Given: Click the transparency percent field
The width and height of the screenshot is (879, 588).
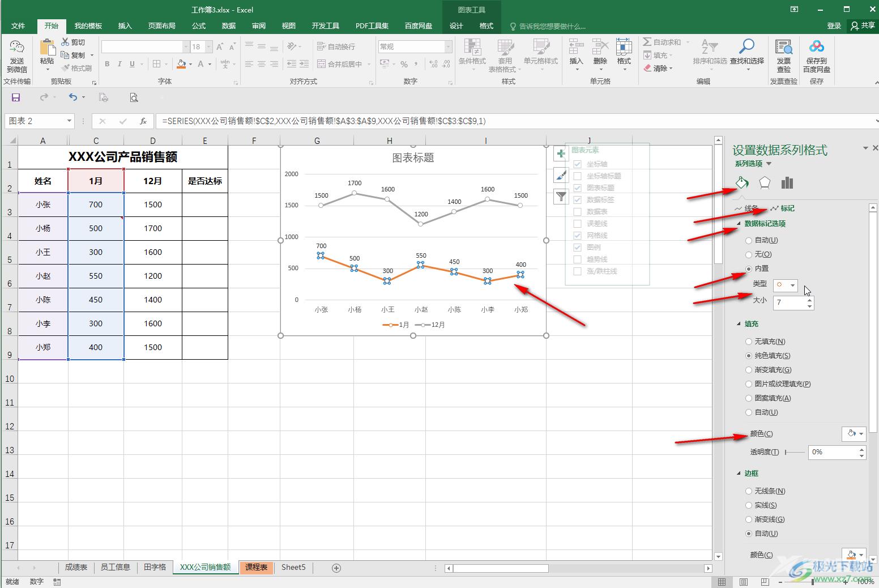Looking at the screenshot, I should point(833,452).
